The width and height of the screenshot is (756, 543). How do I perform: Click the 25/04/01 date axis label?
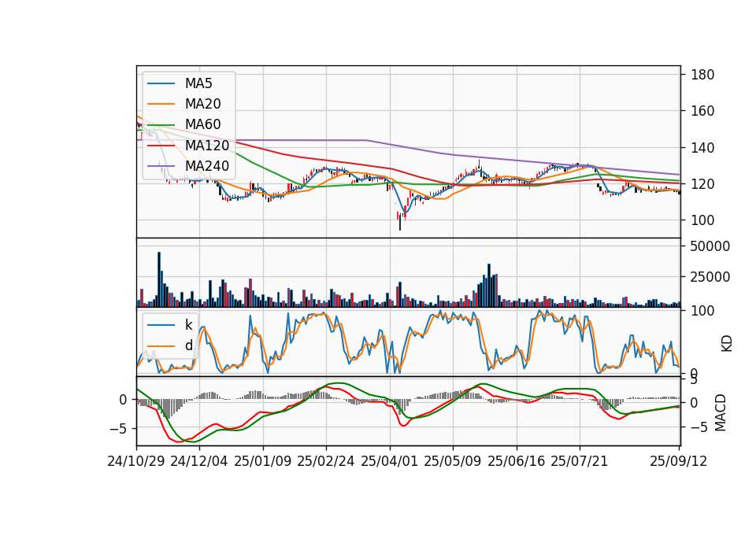point(390,461)
